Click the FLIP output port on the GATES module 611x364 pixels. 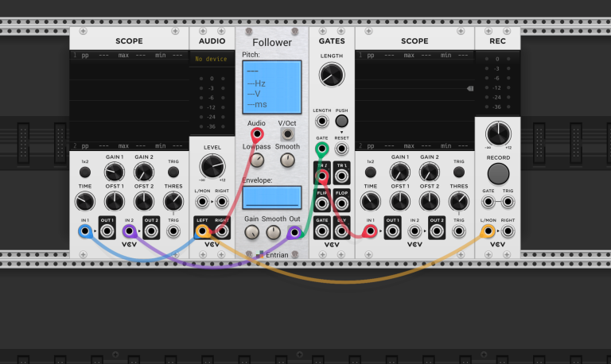[322, 203]
